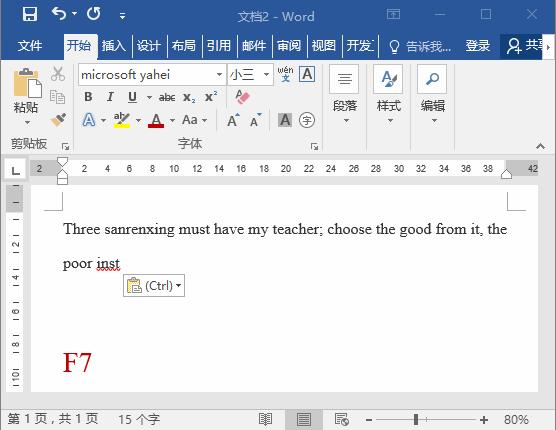Click the 粘贴 paste icon
The image size is (556, 430).
tap(27, 83)
